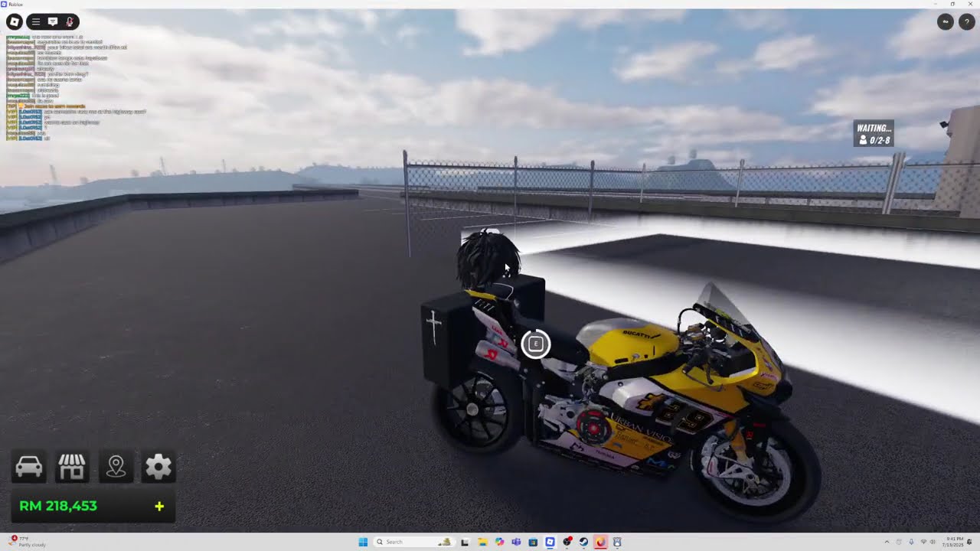The width and height of the screenshot is (980, 551).
Task: Click the system tray microphone icon
Action: [911, 542]
